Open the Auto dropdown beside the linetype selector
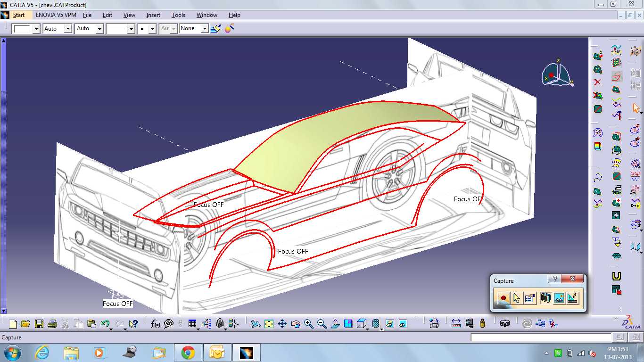The height and width of the screenshot is (362, 644). click(99, 29)
